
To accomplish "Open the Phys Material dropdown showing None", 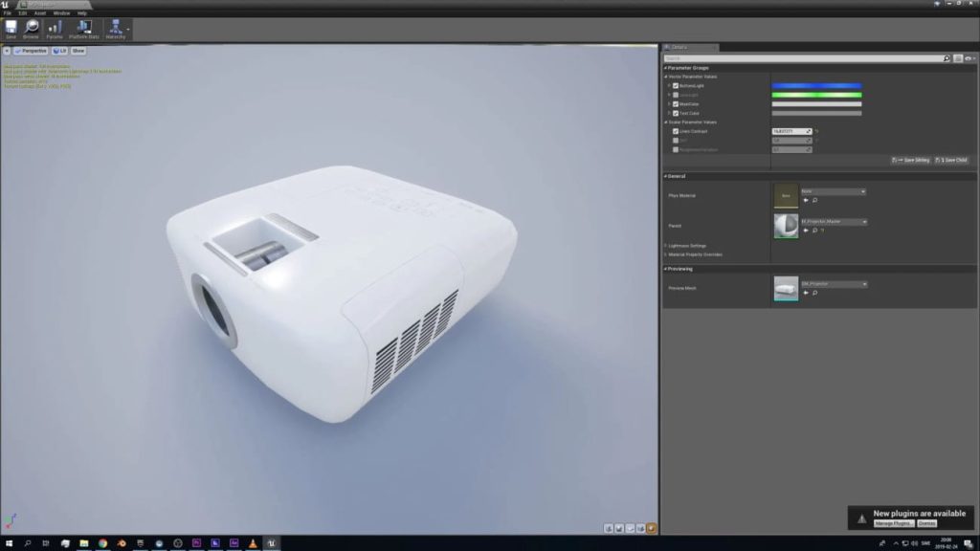I will tap(834, 191).
